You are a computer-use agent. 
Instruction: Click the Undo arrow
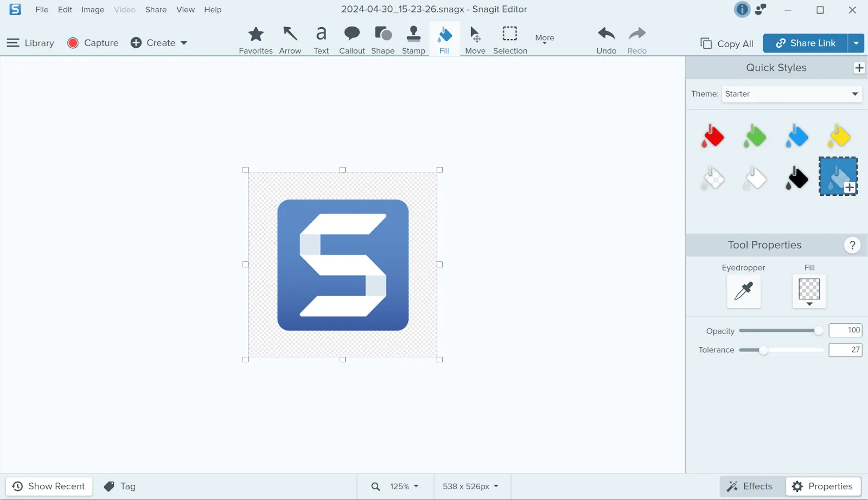tap(607, 40)
